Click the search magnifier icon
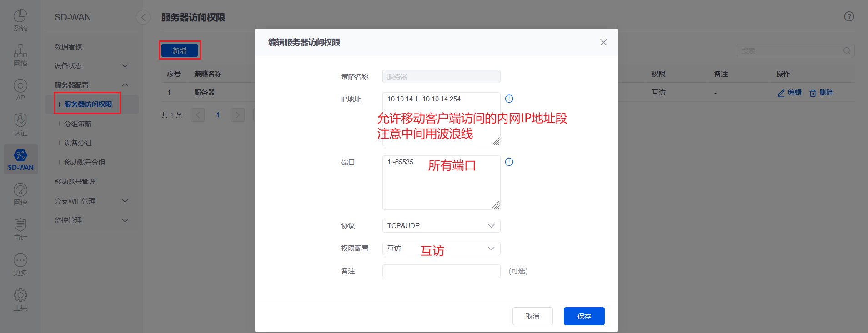 click(x=847, y=50)
